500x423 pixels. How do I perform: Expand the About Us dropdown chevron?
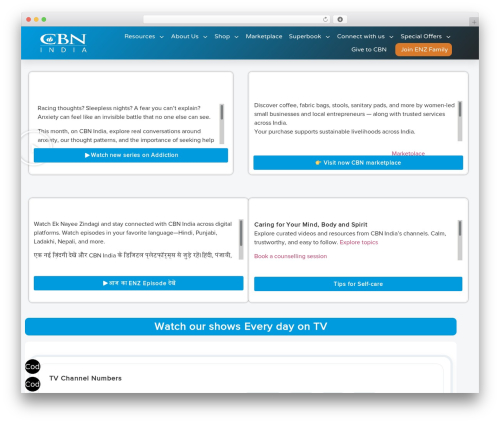[x=205, y=37]
